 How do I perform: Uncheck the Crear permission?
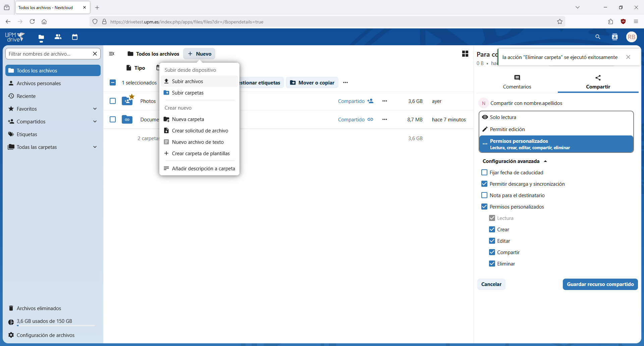tap(492, 229)
